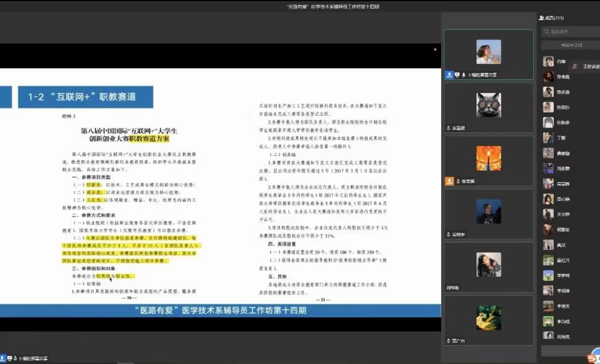Click the mic icon beside the orange badge
The height and width of the screenshot is (364, 600).
tap(458, 181)
